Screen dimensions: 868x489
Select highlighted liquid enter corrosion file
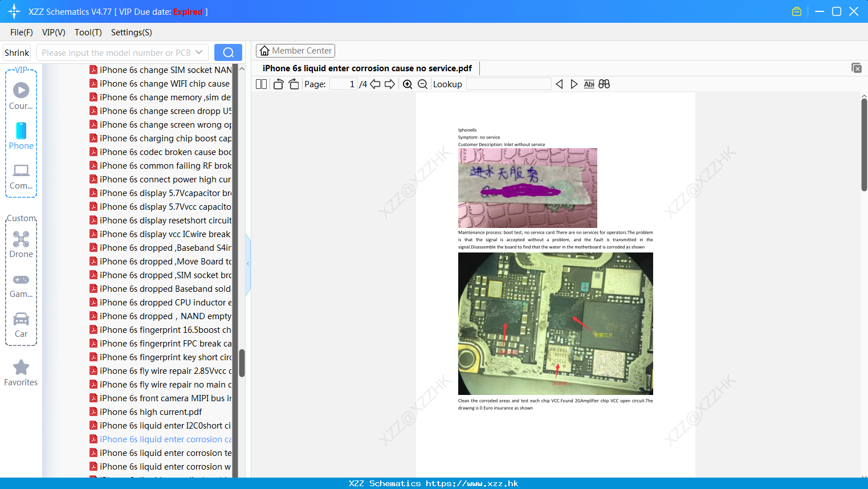point(161,439)
